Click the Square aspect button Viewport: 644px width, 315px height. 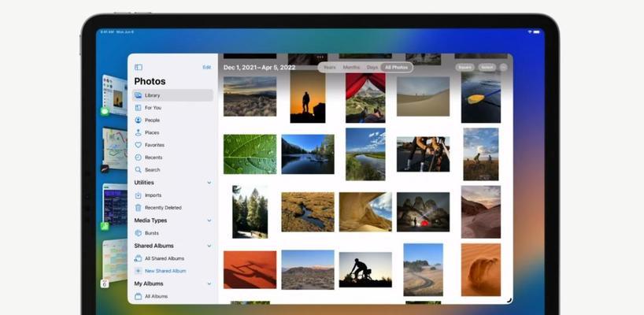point(465,68)
